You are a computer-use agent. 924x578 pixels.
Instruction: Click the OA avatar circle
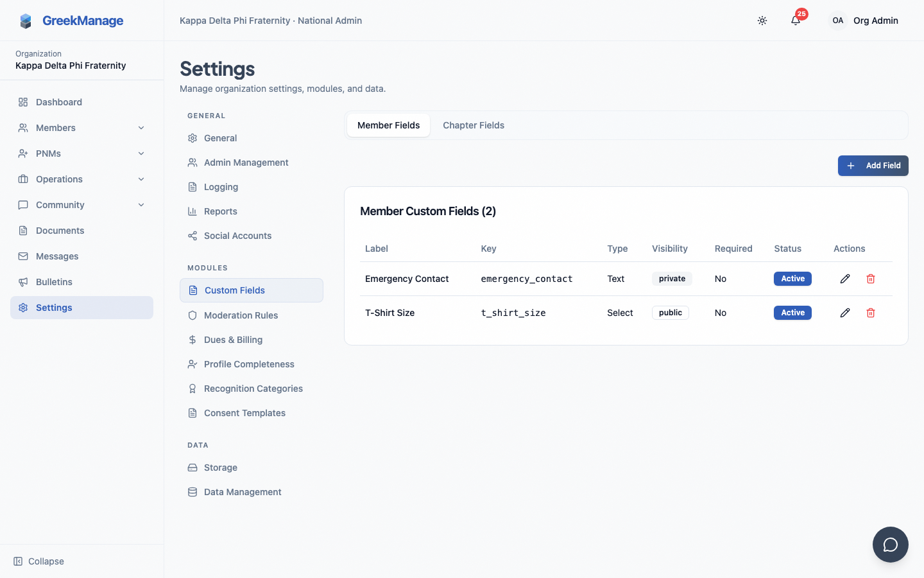pyautogui.click(x=838, y=21)
